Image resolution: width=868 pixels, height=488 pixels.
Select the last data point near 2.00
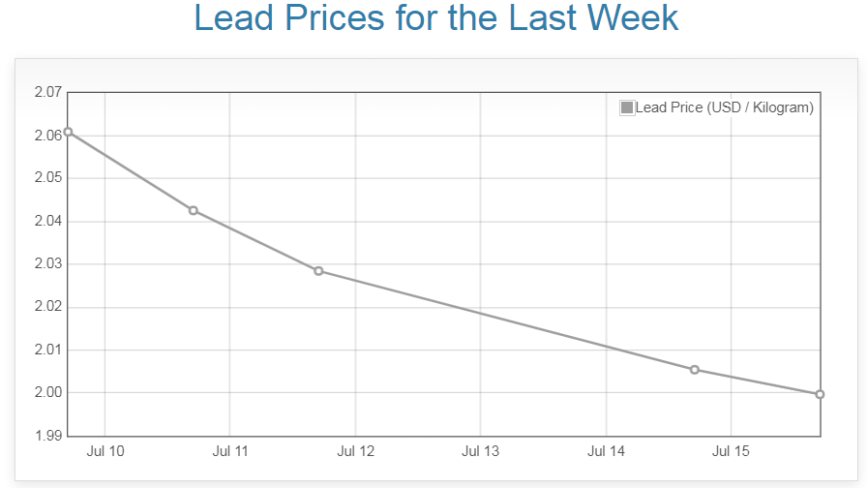point(820,394)
